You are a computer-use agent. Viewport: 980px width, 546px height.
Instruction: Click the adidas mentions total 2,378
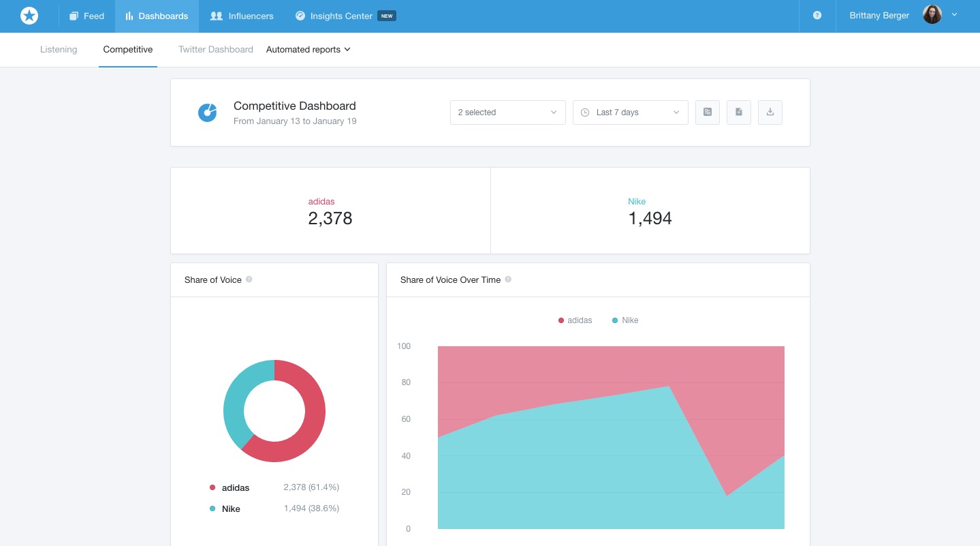(x=330, y=218)
